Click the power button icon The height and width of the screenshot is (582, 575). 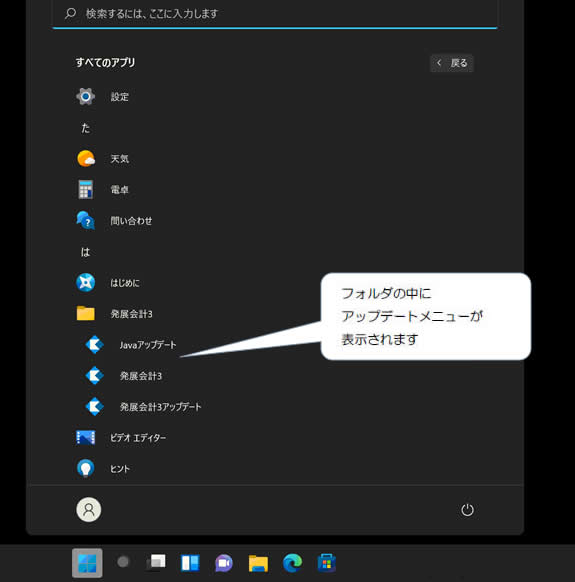pyautogui.click(x=467, y=510)
